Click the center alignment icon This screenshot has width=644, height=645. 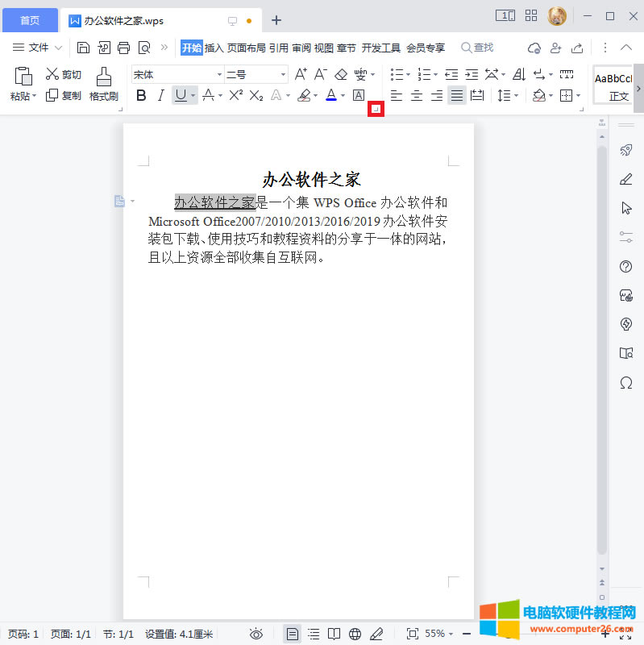[x=417, y=96]
